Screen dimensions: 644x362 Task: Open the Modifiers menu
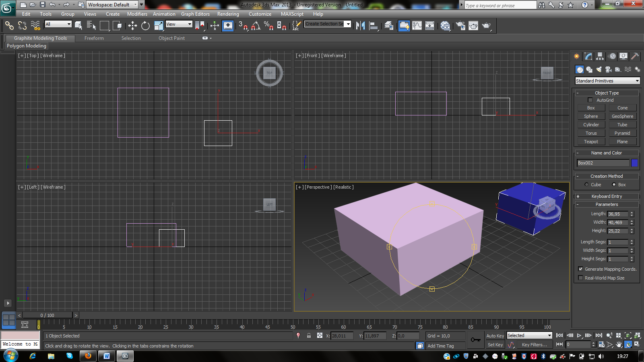(137, 14)
